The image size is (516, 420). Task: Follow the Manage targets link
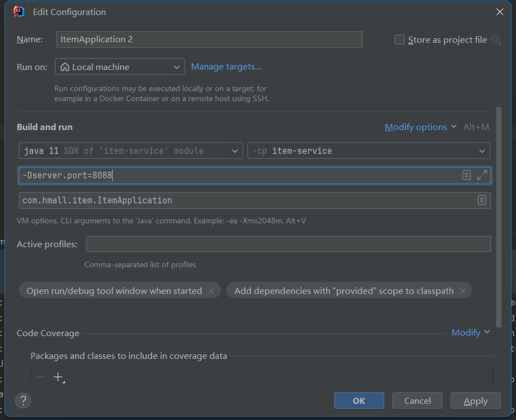(226, 67)
